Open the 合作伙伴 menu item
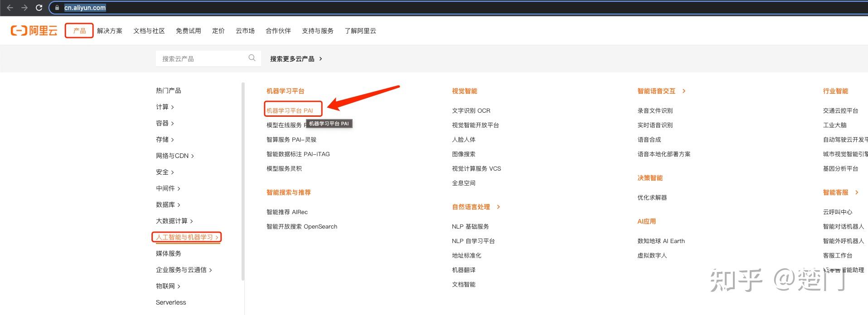Image resolution: width=868 pixels, height=315 pixels. coord(278,31)
